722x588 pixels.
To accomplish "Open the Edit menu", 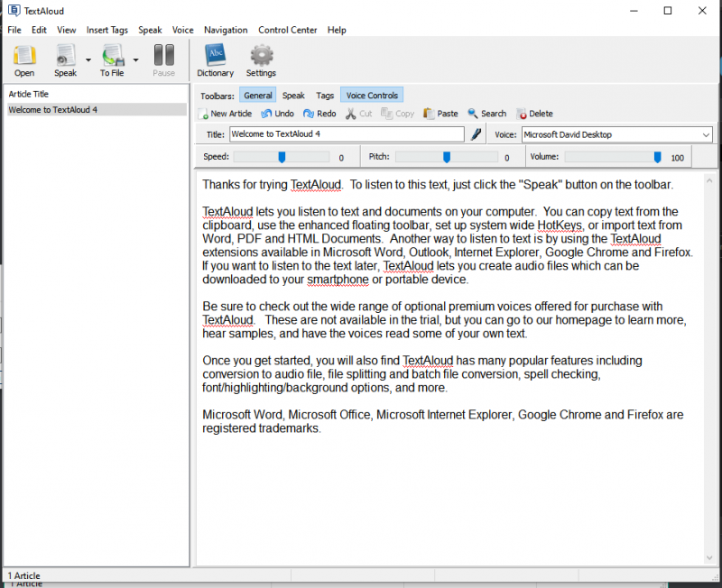I will point(39,30).
